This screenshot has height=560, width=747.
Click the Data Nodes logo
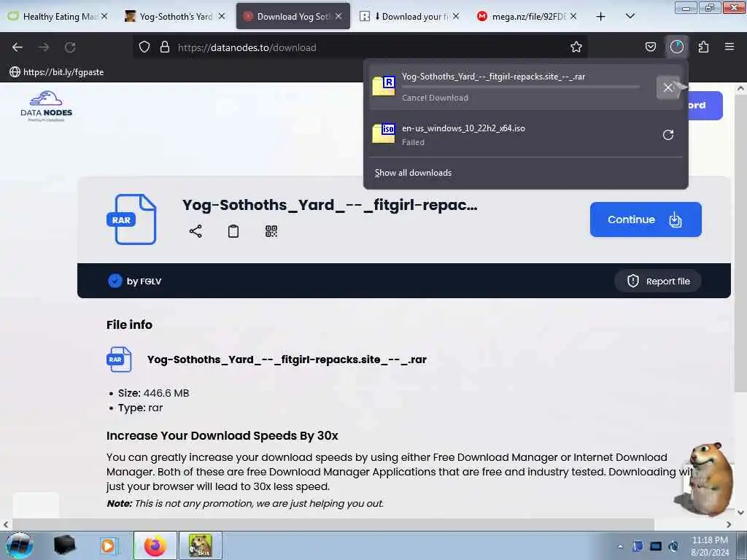(46, 106)
